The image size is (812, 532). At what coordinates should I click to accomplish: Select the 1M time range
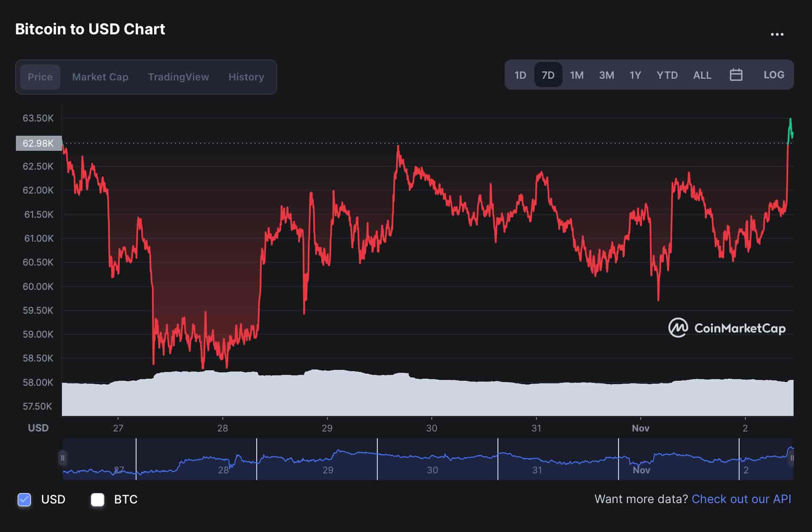click(577, 75)
